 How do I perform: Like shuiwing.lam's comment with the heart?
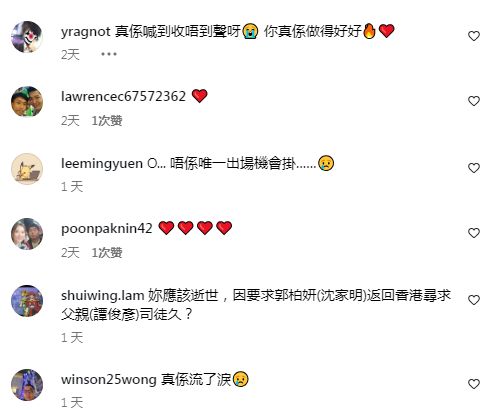(x=473, y=300)
